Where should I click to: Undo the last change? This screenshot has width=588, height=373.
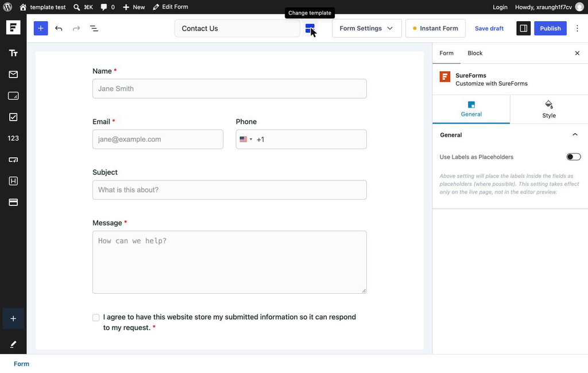point(59,29)
